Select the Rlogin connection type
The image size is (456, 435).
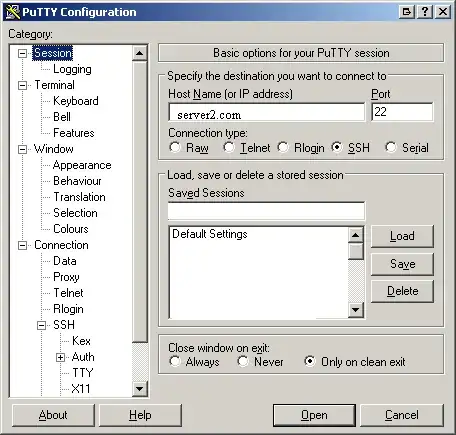pos(283,147)
